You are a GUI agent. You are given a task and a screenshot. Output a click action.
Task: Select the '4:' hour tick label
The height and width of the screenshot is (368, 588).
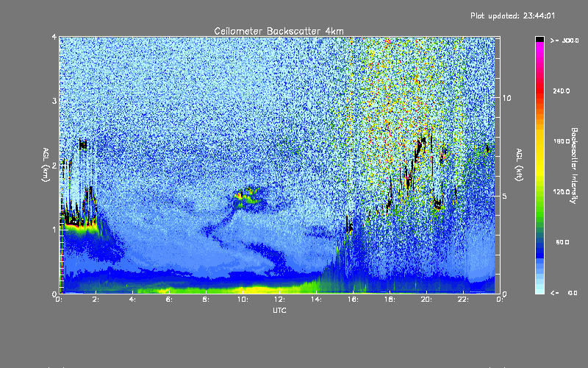tap(132, 300)
